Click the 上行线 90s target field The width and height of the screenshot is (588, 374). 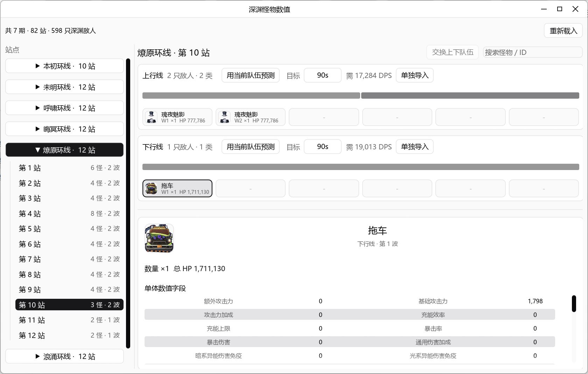click(x=323, y=76)
